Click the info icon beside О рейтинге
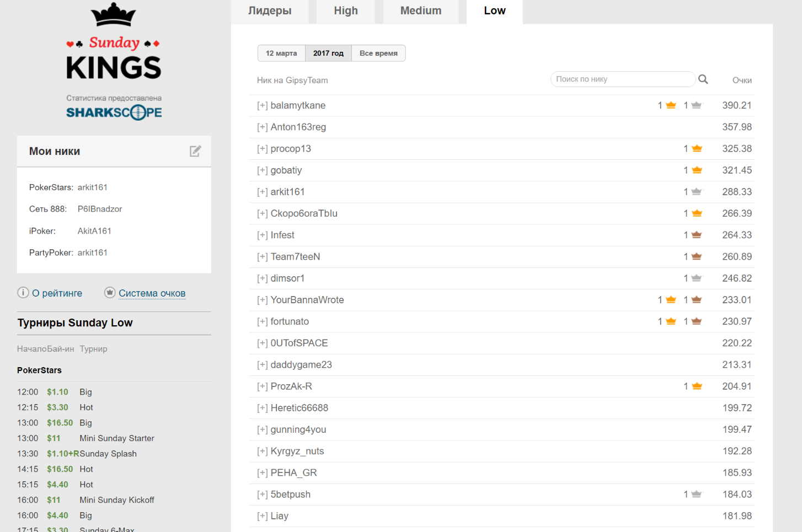802x532 pixels. click(x=23, y=293)
